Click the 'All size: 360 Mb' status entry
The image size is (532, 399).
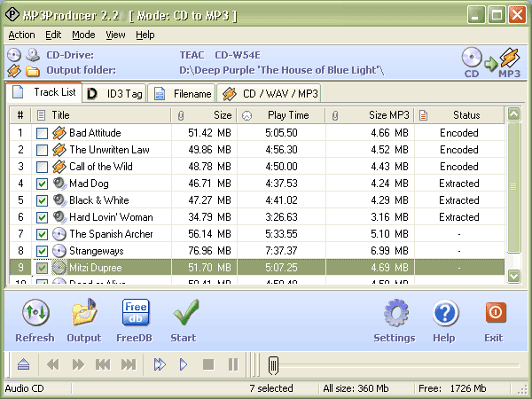(356, 388)
